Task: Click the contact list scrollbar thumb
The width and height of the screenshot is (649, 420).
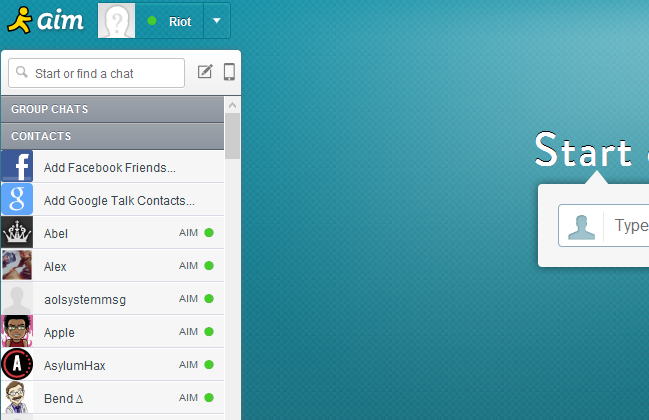Action: [x=233, y=136]
